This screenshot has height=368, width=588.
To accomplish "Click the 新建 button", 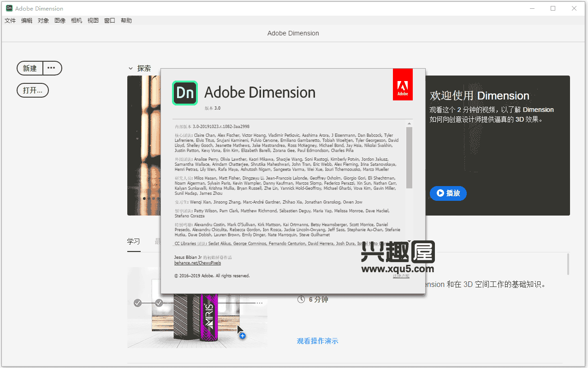I will click(x=30, y=68).
